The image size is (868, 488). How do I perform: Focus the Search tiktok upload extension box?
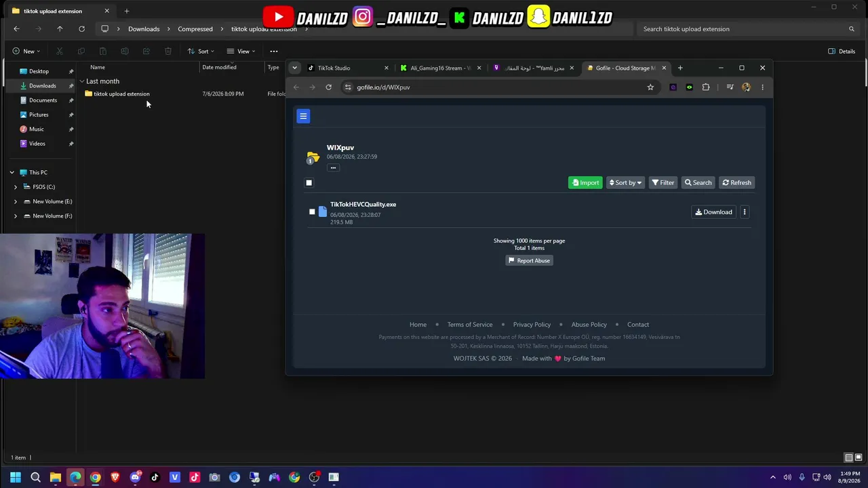click(x=749, y=29)
